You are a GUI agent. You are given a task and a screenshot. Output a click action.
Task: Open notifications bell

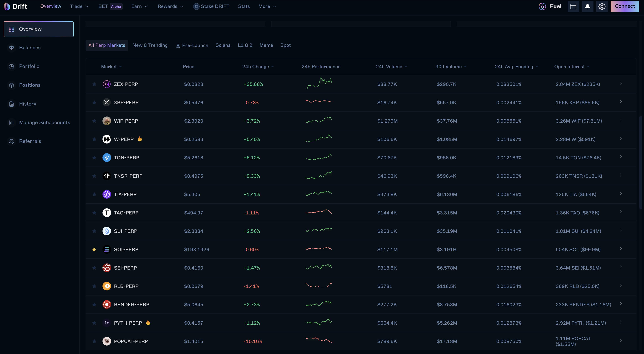pos(588,6)
